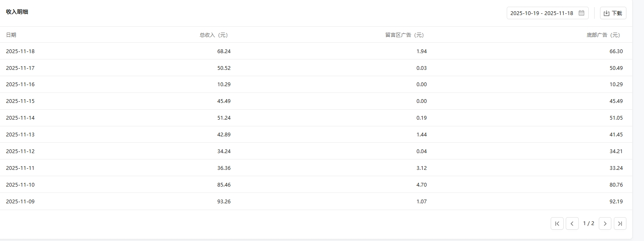Image resolution: width=644 pixels, height=241 pixels.
Task: Click the 收入明细 section title
Action: (x=17, y=12)
